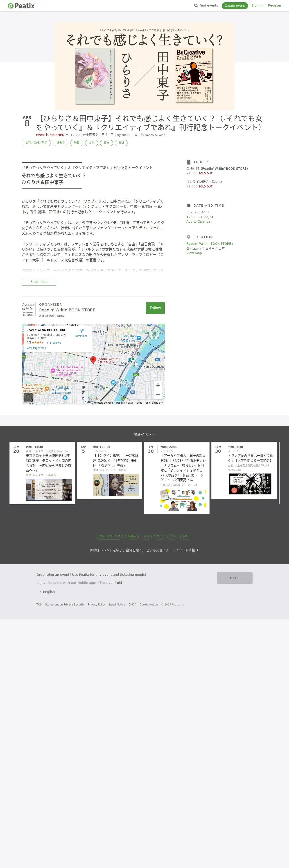Image resolution: width=289 pixels, height=868 pixels.
Task: Zoom out on the map
Action: click(158, 395)
